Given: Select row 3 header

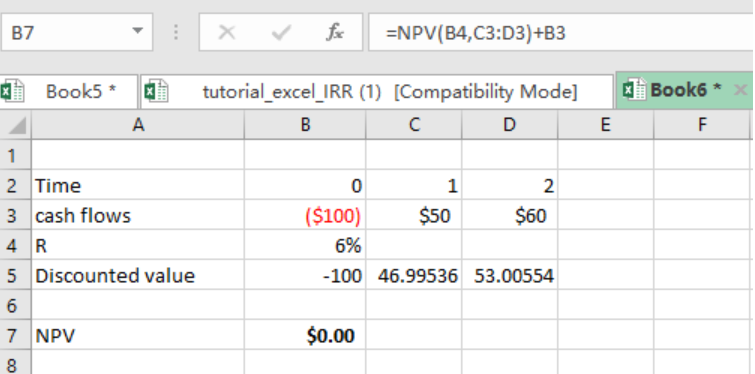Looking at the screenshot, I should [x=15, y=215].
